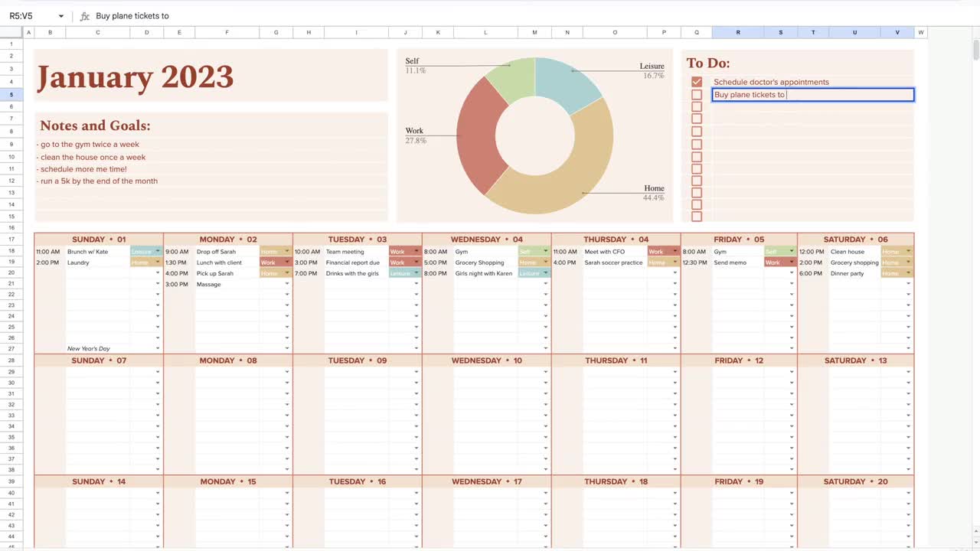Viewport: 980px width, 551px height.
Task: Tick the To Do checkbox in row 10
Action: [697, 156]
